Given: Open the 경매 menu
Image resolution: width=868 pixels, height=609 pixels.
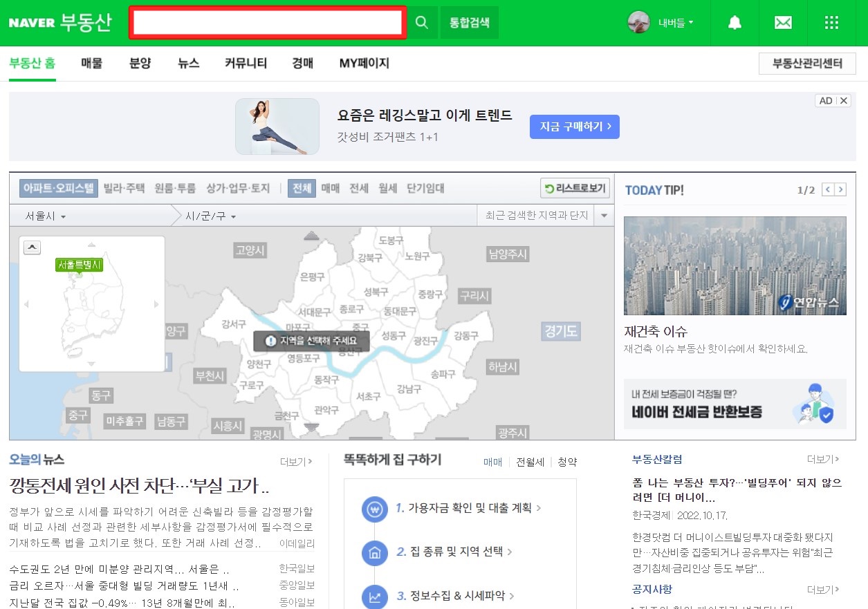Looking at the screenshot, I should click(302, 64).
